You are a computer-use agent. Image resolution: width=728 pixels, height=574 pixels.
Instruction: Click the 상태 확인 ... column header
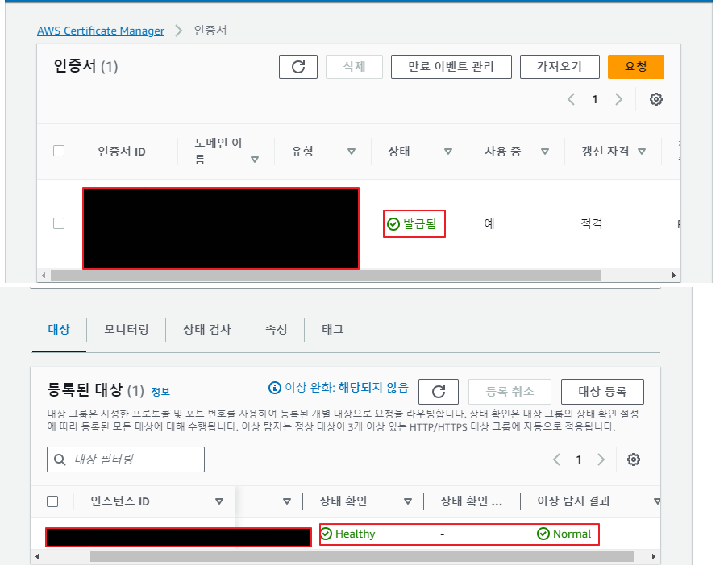tap(472, 501)
